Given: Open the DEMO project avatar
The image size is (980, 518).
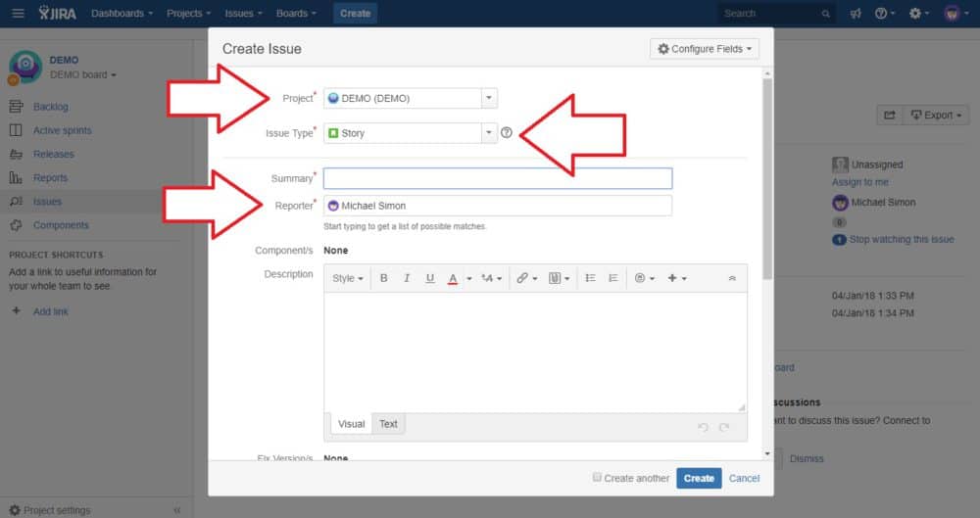Looking at the screenshot, I should (25, 67).
